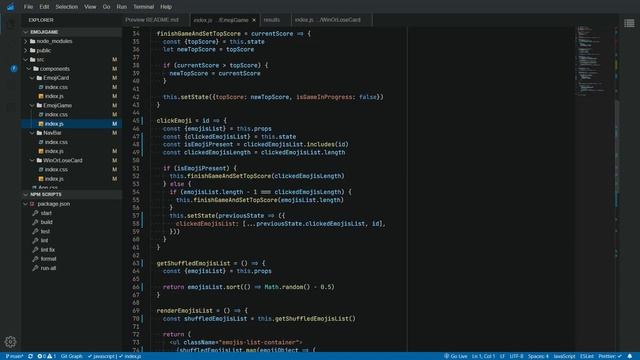
Task: Open errors and warnings count in status bar
Action: pos(46,356)
